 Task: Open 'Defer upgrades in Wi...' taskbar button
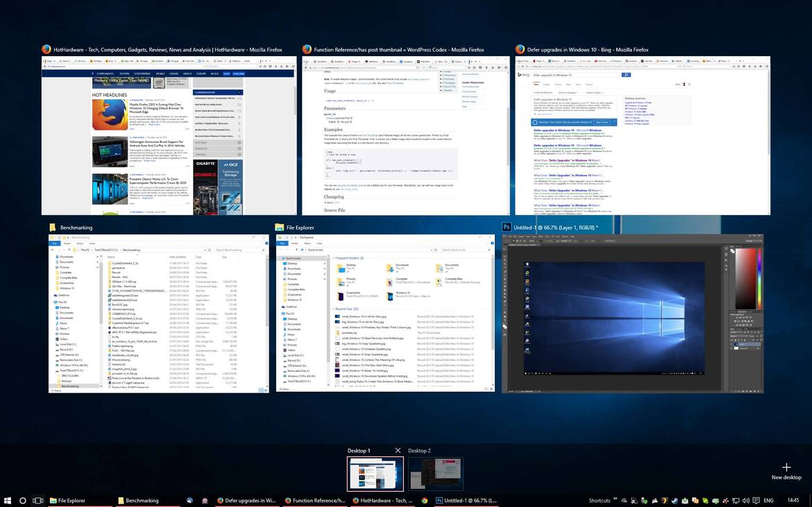point(246,500)
